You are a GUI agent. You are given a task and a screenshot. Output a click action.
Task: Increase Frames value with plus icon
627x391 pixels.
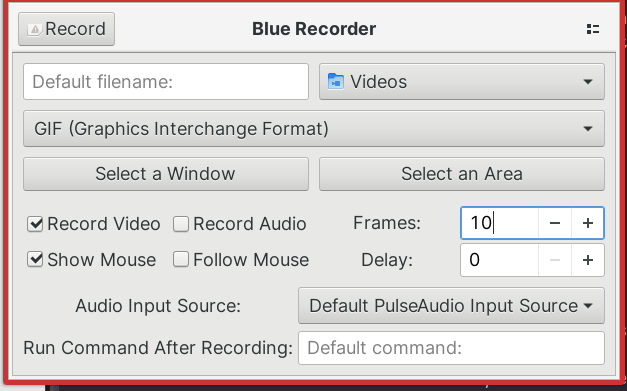coord(587,223)
